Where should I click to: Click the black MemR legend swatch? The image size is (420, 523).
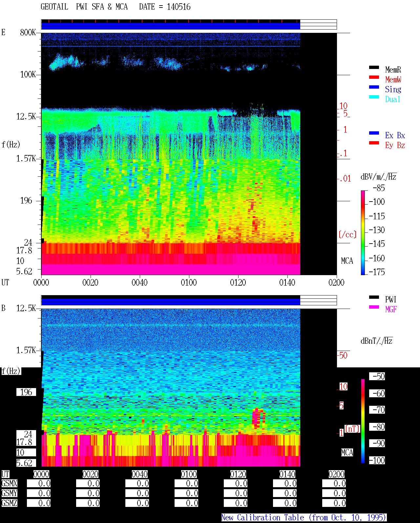pyautogui.click(x=374, y=67)
